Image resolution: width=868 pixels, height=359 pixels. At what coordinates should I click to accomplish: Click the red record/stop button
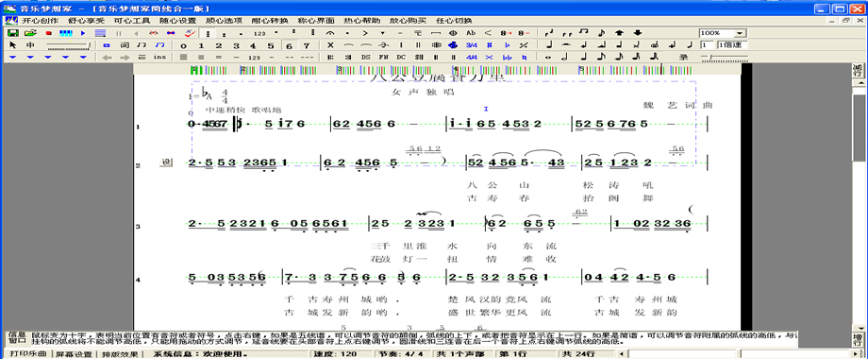pos(48,33)
